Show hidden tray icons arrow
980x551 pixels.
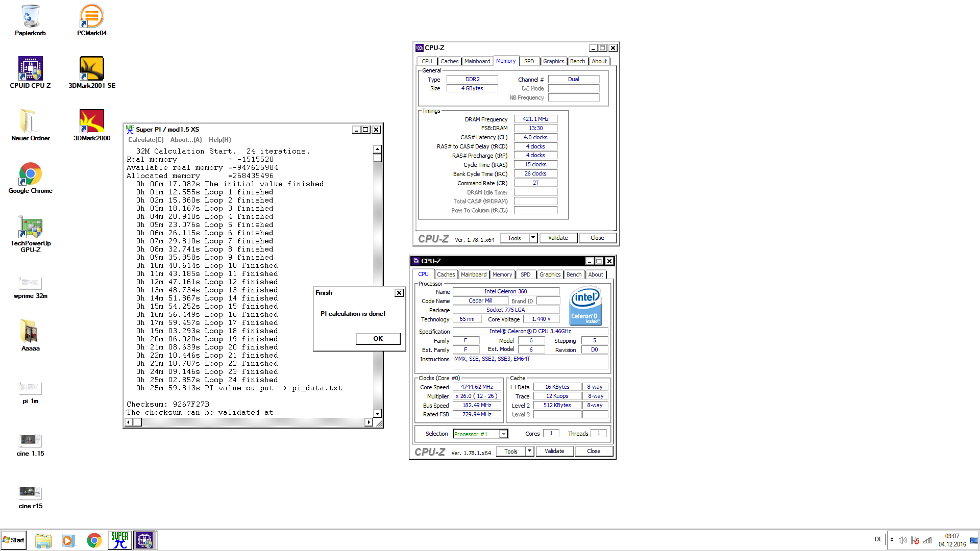pos(892,540)
